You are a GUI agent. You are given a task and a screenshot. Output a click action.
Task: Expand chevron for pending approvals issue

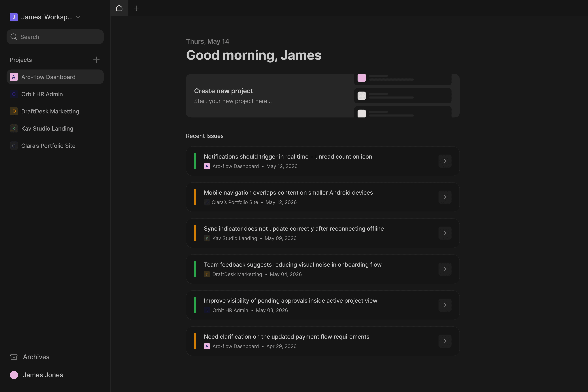[445, 305]
